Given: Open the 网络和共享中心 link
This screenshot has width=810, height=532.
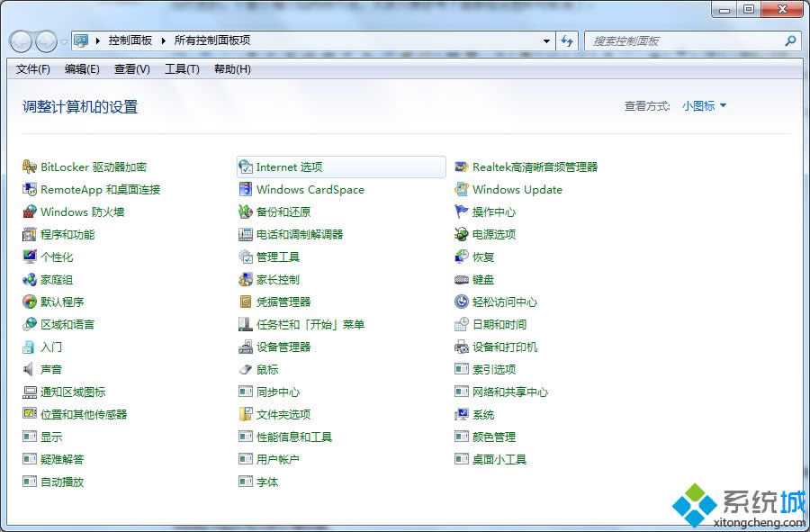Looking at the screenshot, I should [x=509, y=392].
